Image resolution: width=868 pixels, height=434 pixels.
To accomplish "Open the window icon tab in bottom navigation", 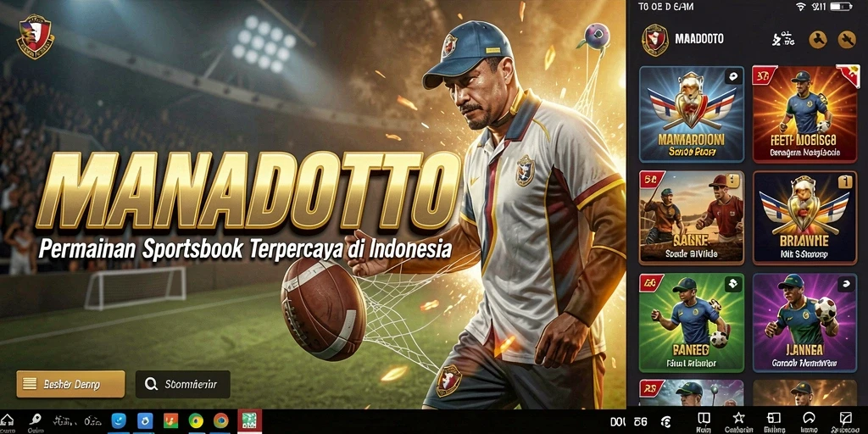I will (774, 421).
